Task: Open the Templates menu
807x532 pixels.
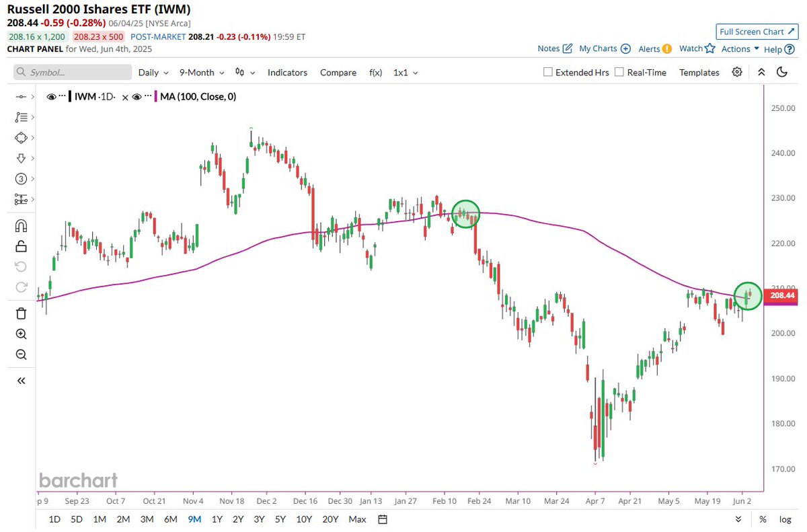Action: (x=699, y=72)
